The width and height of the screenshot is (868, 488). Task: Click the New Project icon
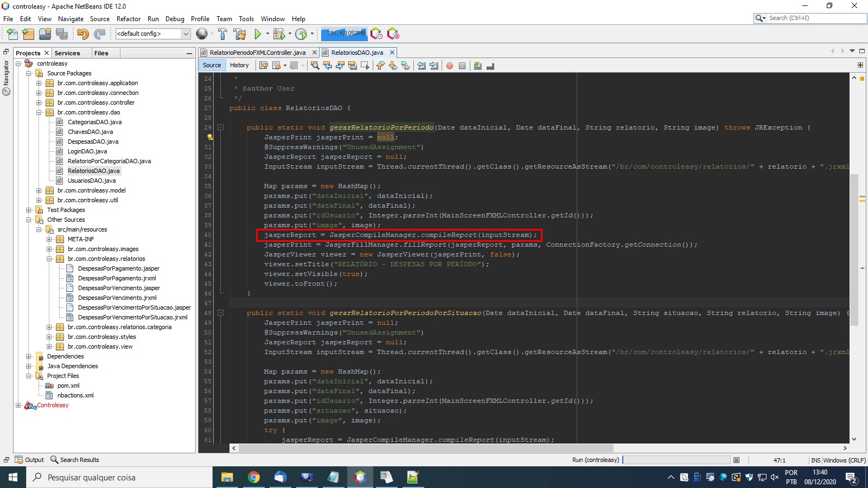(x=29, y=34)
